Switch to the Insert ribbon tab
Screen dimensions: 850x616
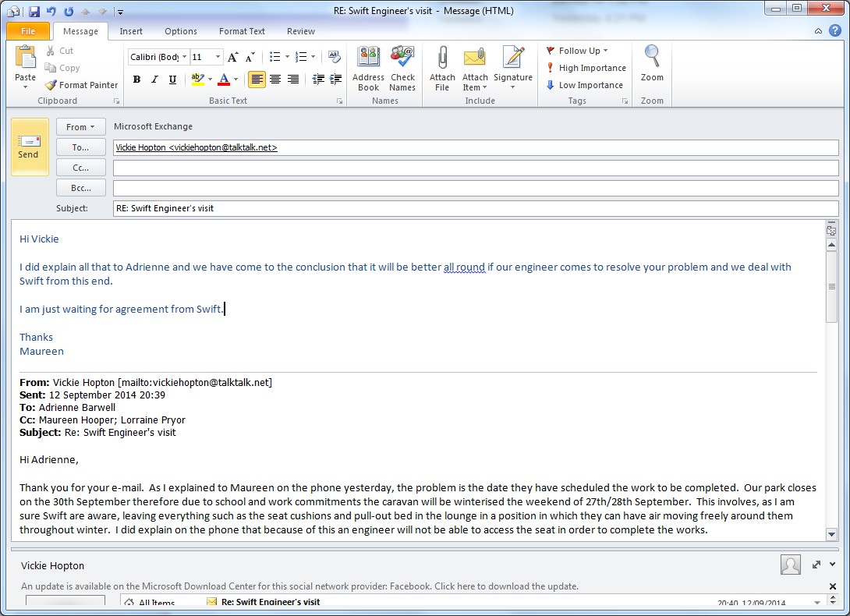(x=131, y=31)
